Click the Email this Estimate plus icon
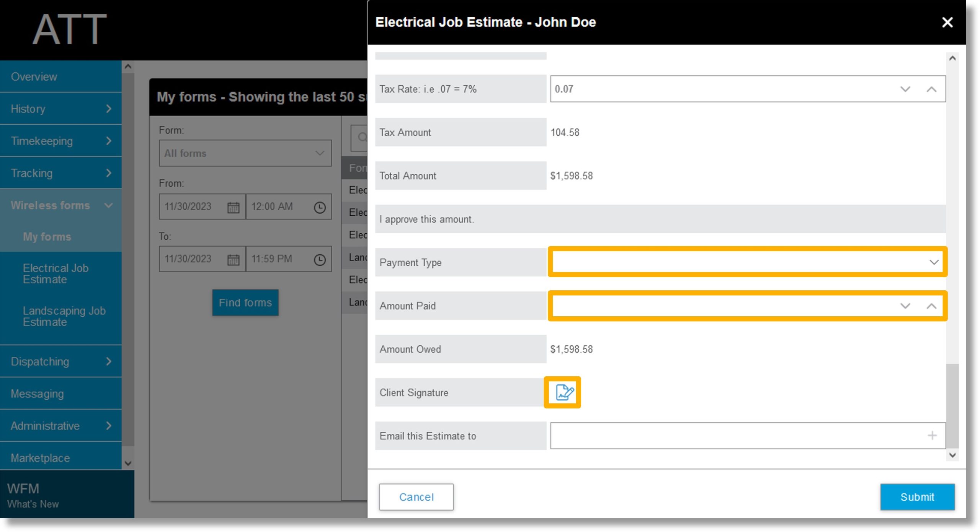This screenshot has width=980, height=532. 933,436
